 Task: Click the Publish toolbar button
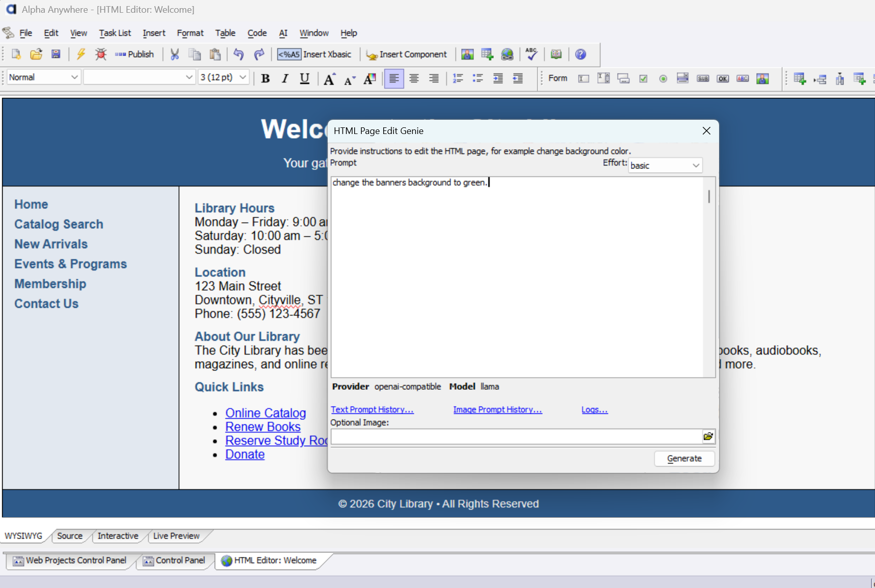(x=135, y=55)
